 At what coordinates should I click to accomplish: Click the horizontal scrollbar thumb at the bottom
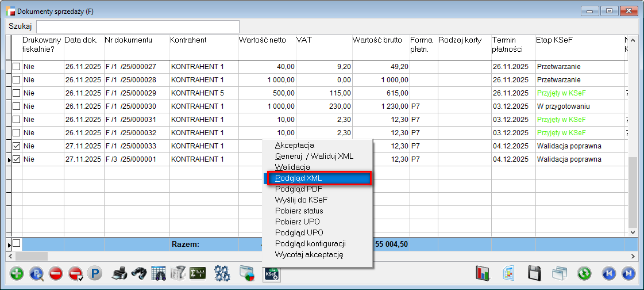[32, 256]
